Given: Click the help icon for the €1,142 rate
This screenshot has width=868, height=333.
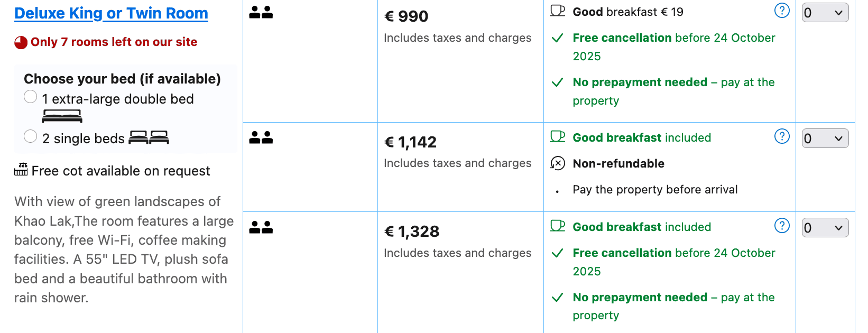Looking at the screenshot, I should [781, 136].
